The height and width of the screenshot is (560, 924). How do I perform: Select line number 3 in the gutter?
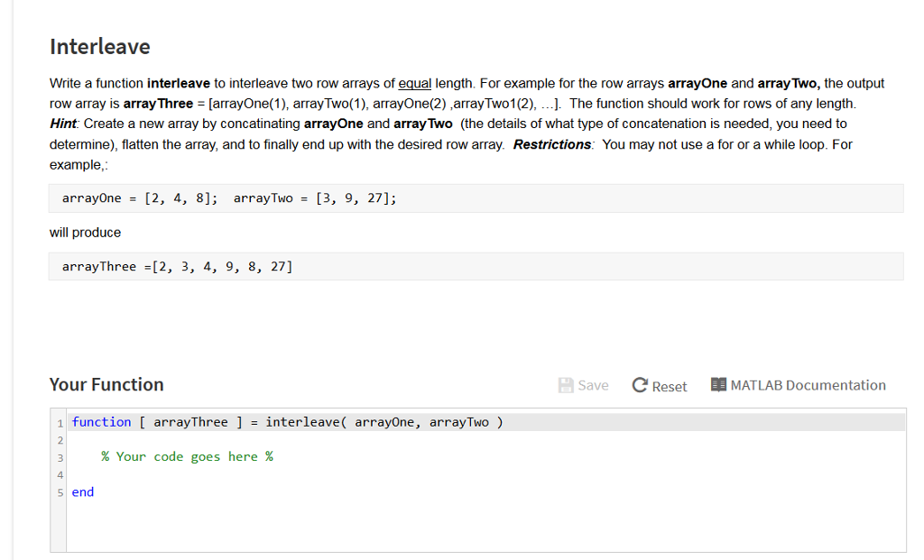[60, 456]
